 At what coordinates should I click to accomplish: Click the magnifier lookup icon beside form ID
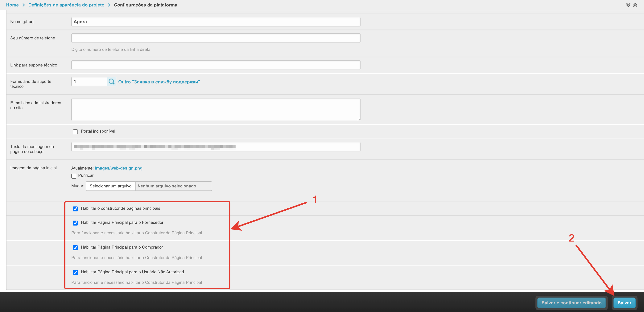click(x=112, y=82)
